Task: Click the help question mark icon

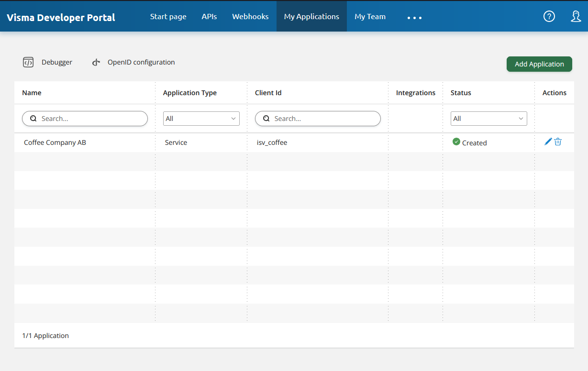Action: tap(549, 16)
